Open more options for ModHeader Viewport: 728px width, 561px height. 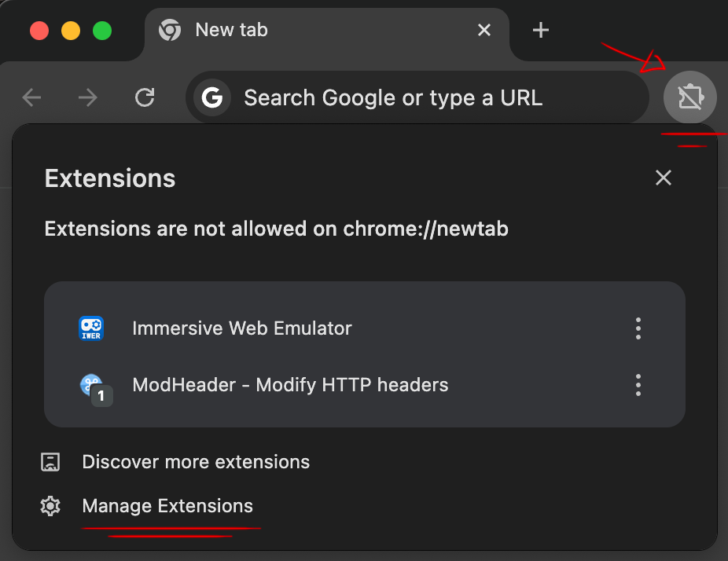click(638, 385)
